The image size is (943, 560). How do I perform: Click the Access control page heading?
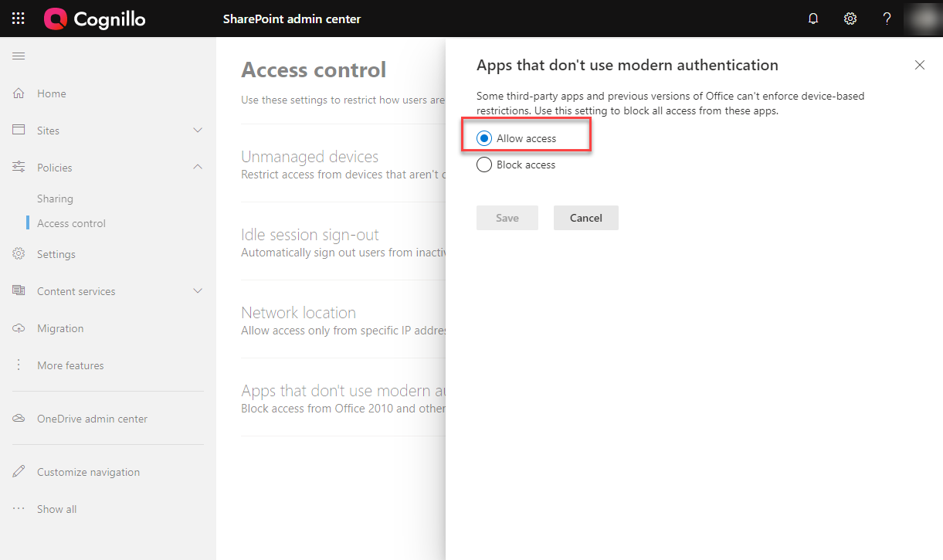coord(314,70)
